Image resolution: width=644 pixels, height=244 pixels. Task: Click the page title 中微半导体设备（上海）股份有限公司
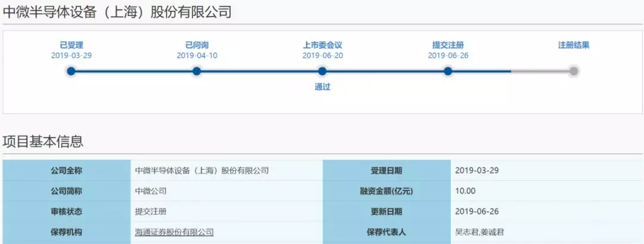pos(117,12)
